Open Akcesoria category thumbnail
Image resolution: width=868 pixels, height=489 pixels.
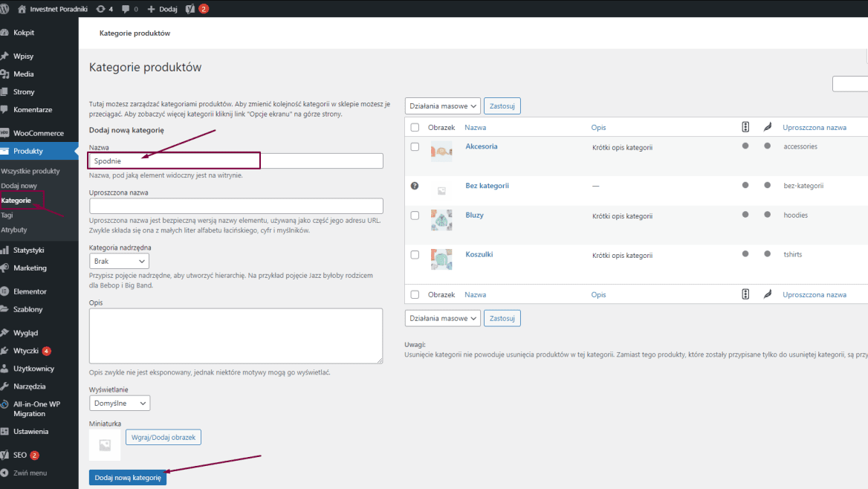[x=441, y=152]
